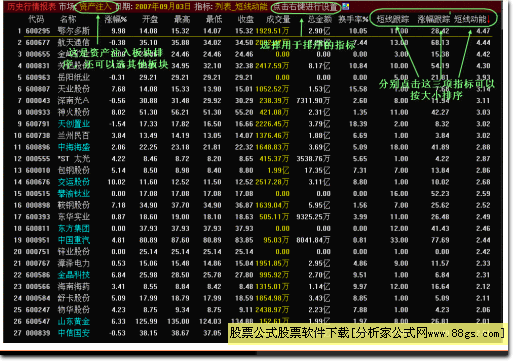Click stock code 600677 in the list
Image resolution: width=515 pixels, height=362 pixels.
point(38,43)
